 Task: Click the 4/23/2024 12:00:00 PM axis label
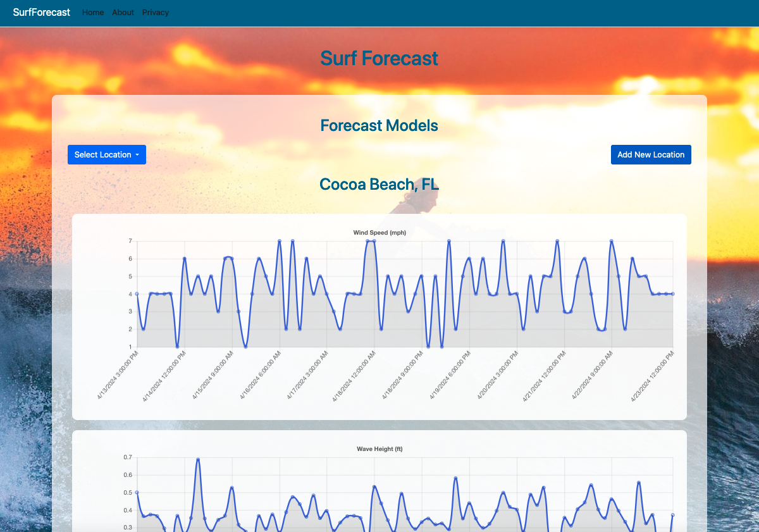[653, 377]
